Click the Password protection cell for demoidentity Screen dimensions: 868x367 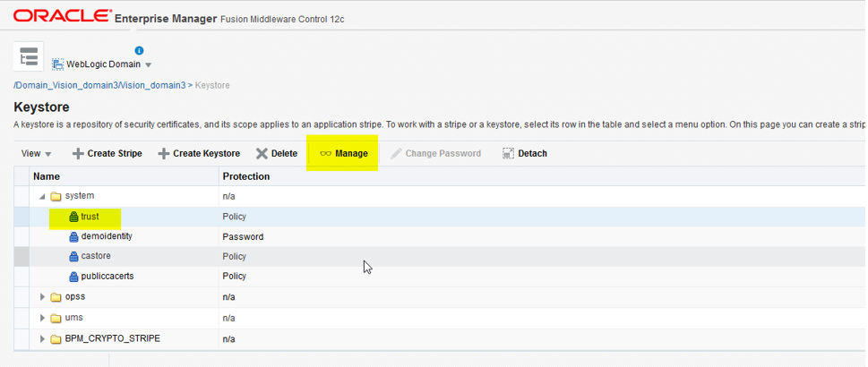tap(243, 237)
